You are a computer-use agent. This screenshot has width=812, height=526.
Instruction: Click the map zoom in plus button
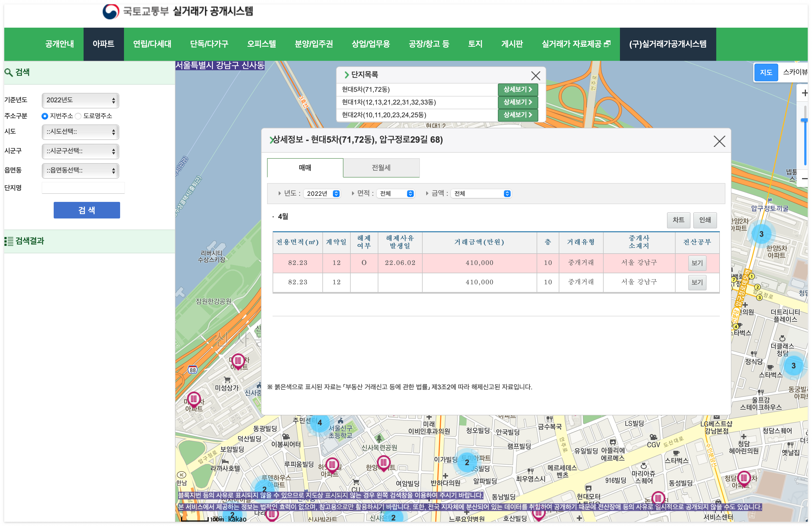click(x=804, y=93)
